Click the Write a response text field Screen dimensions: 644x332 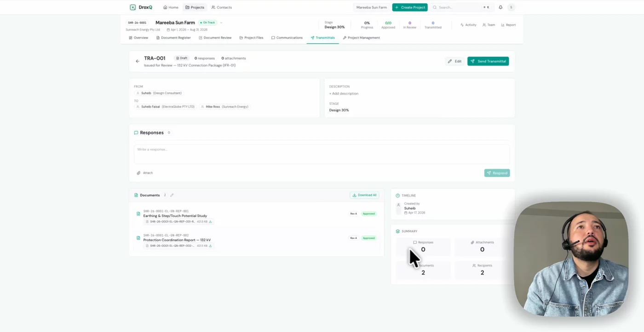pos(322,154)
